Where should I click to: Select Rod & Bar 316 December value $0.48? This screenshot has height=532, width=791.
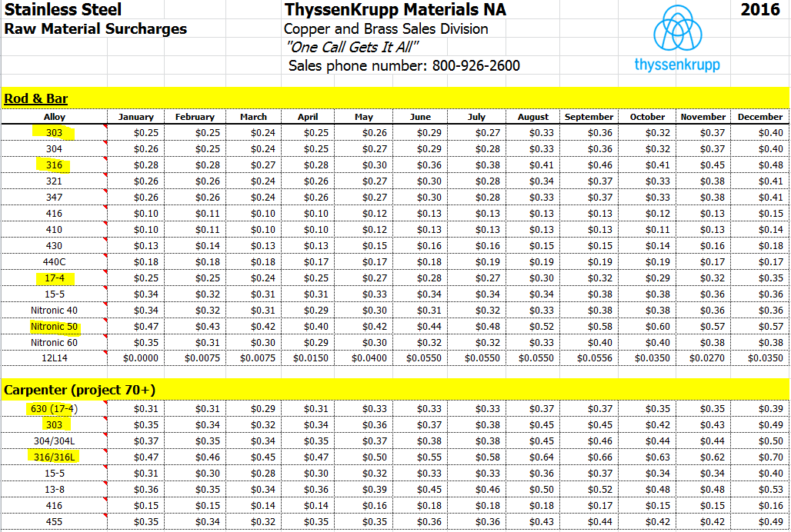pos(759,165)
